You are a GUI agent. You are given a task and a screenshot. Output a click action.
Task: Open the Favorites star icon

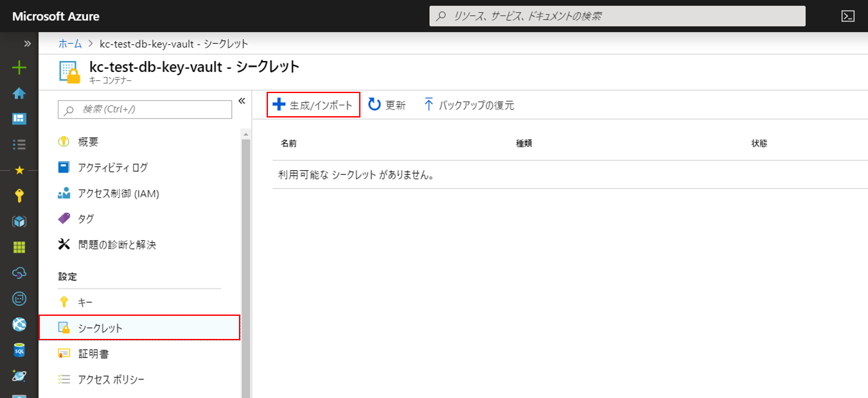[19, 169]
